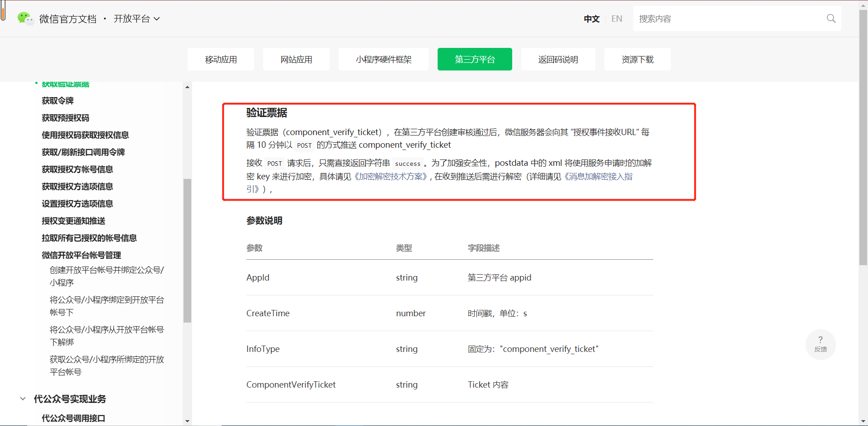Image resolution: width=868 pixels, height=426 pixels.
Task: Click the CreateTime parameter cell
Action: [x=268, y=313]
